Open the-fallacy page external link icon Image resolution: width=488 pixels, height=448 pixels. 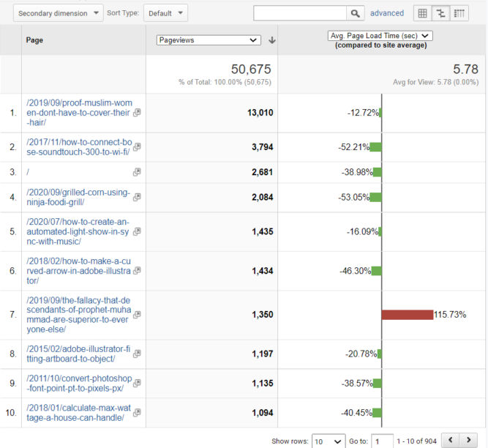137,315
